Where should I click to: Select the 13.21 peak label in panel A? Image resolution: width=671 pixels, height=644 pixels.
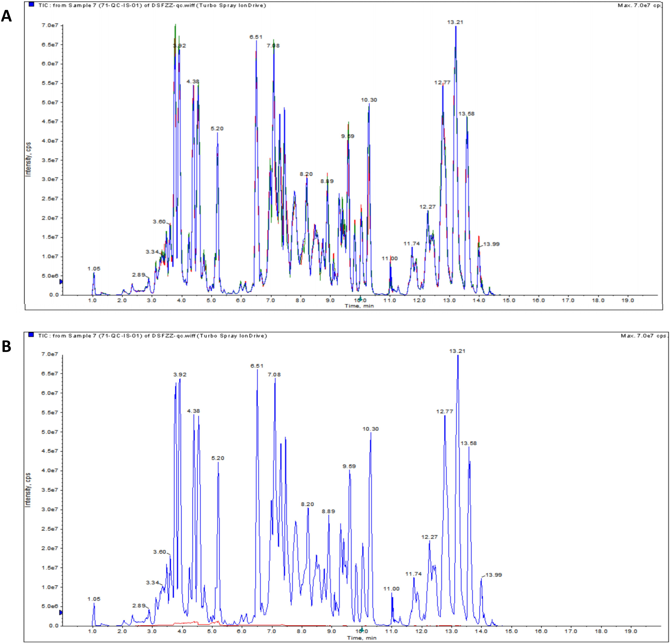455,22
